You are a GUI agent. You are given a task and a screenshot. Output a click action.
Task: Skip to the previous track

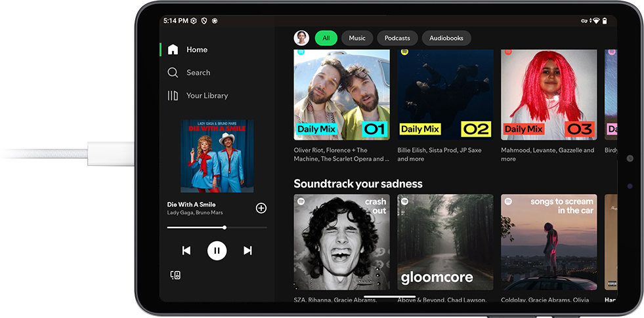click(186, 250)
